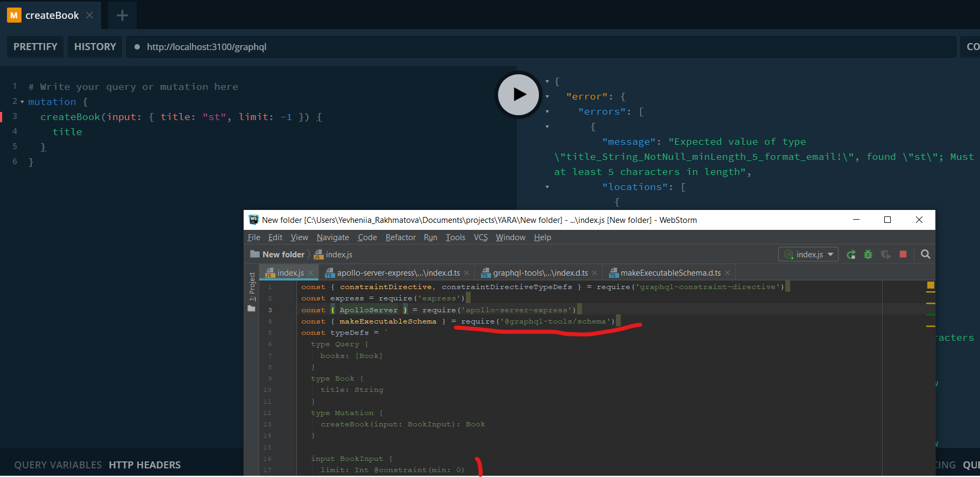Open the Refactor menu in WebStorm
The height and width of the screenshot is (477, 980).
tap(401, 237)
